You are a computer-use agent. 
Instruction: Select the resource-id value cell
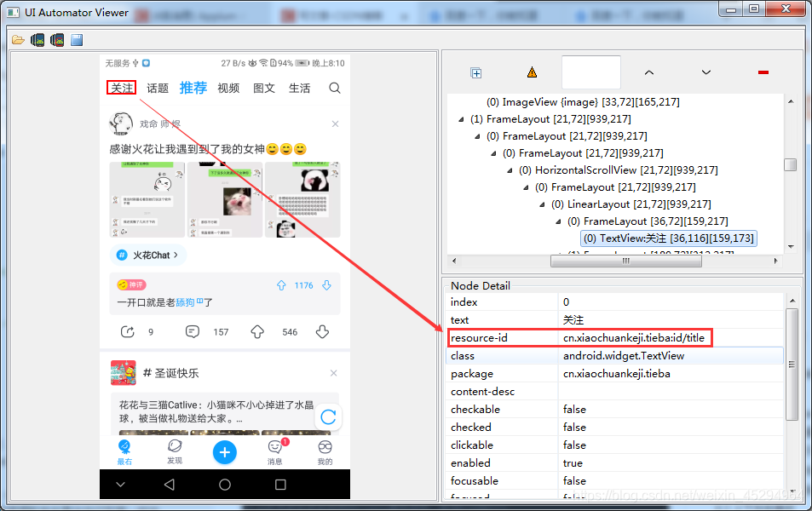(x=634, y=337)
